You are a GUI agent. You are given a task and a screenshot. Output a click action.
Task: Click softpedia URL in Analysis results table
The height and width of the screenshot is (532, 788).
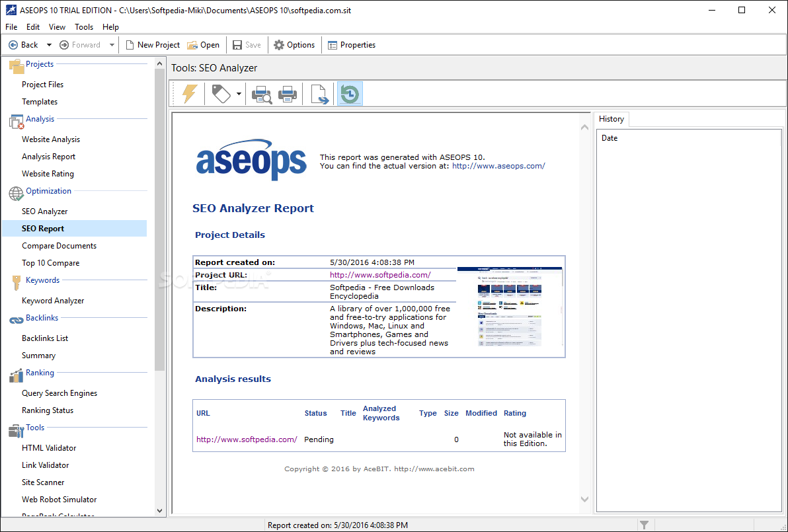coord(247,439)
